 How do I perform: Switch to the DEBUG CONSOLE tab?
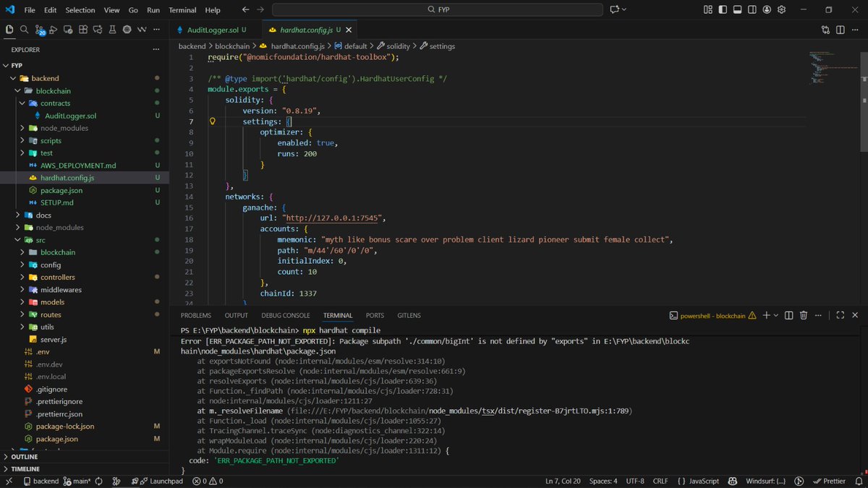point(286,315)
